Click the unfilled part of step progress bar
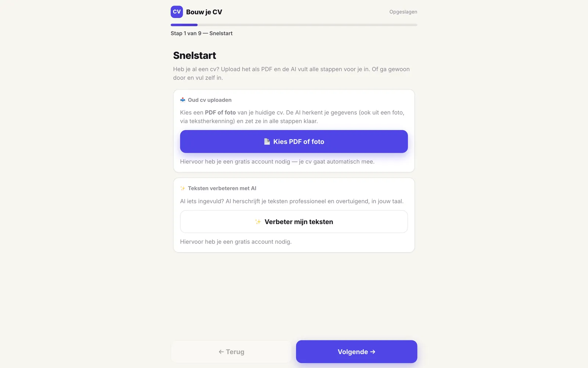588x368 pixels. tap(307, 25)
